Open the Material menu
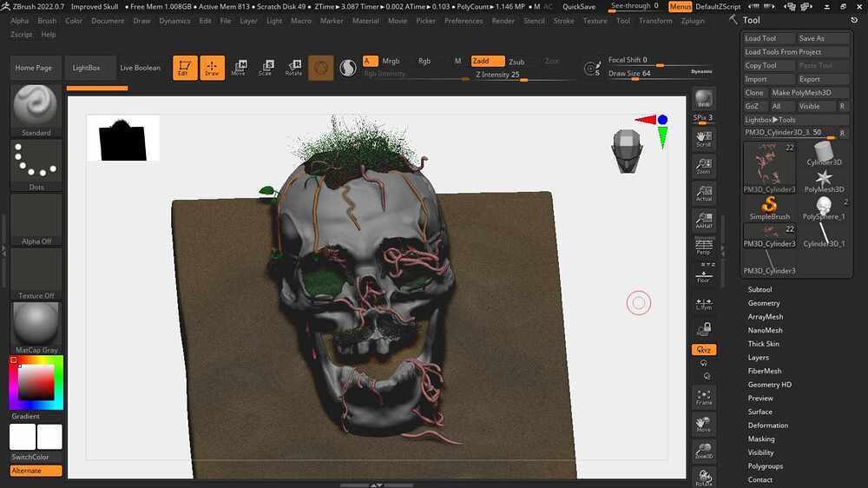Image resolution: width=868 pixels, height=488 pixels. point(366,21)
